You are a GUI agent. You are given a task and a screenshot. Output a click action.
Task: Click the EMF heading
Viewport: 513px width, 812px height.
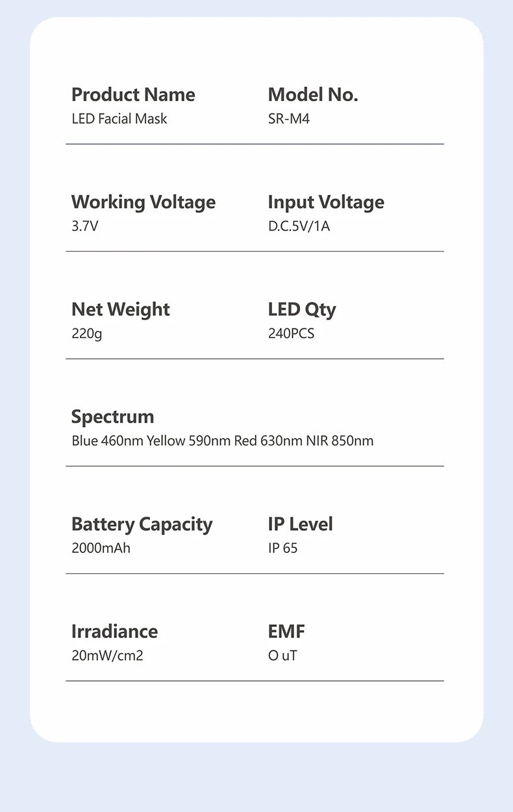(286, 632)
